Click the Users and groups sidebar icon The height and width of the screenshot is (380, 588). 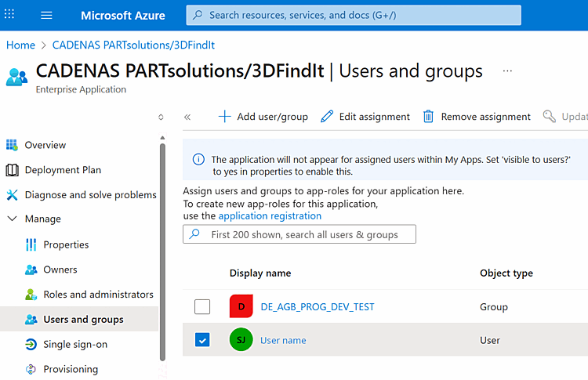coord(31,320)
